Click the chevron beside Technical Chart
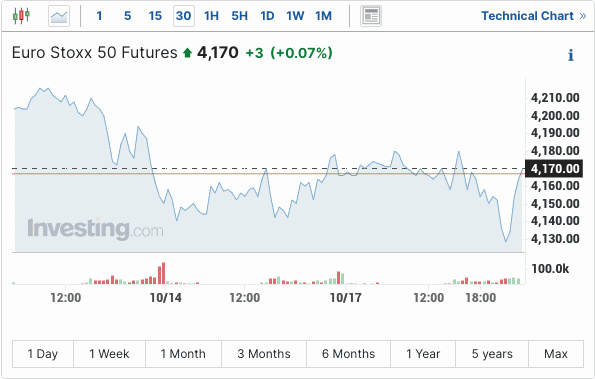Image resolution: width=595 pixels, height=379 pixels. click(x=583, y=16)
